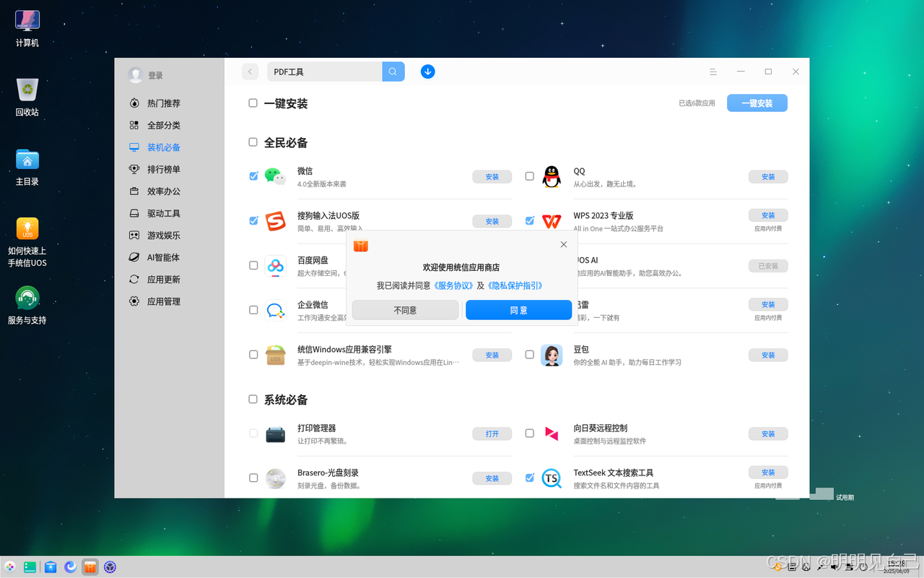Viewport: 924px width, 578px height.
Task: Open the app store hamburger menu
Action: click(713, 72)
